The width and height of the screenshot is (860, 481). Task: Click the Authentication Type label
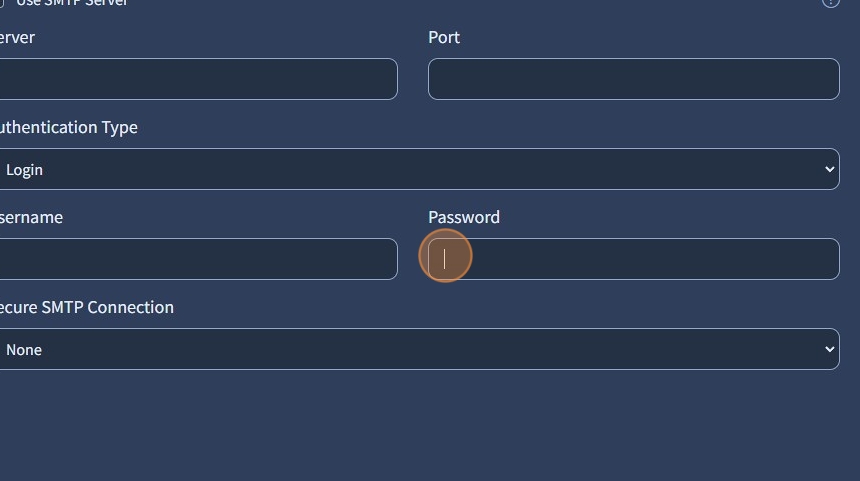point(68,127)
